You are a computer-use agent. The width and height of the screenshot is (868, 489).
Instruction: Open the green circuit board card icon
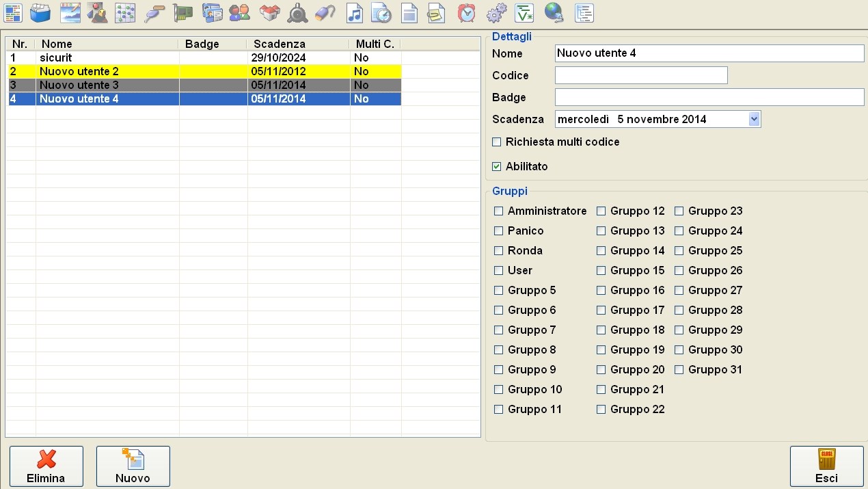[x=182, y=12]
